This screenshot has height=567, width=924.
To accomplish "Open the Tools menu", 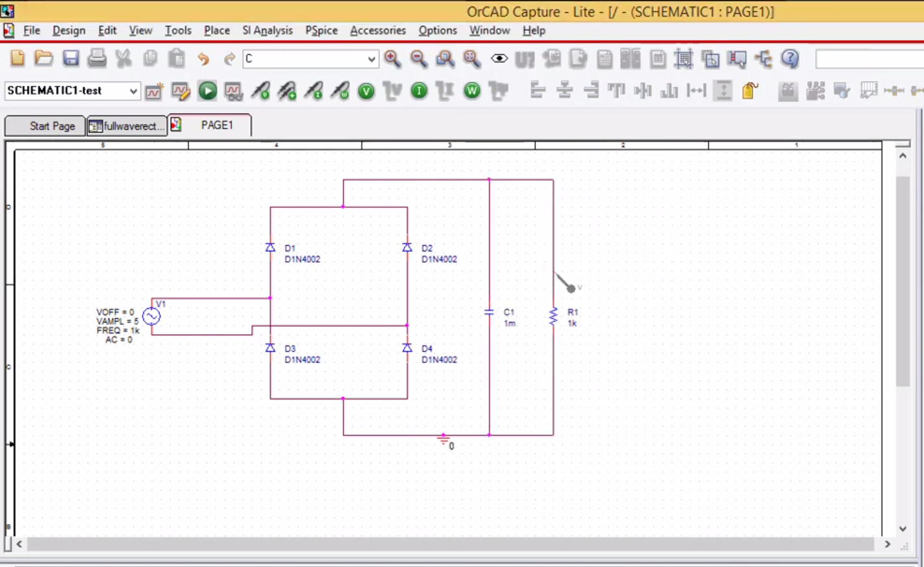I will (178, 31).
